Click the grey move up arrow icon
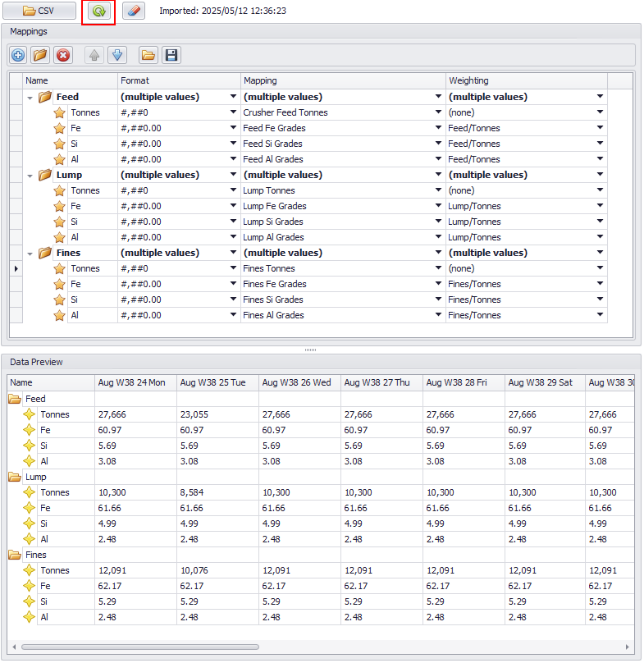This screenshot has width=644, height=663. [94, 55]
